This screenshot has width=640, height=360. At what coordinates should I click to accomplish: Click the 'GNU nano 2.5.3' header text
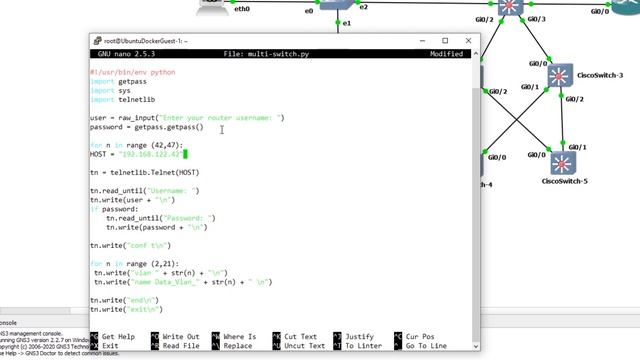point(127,54)
